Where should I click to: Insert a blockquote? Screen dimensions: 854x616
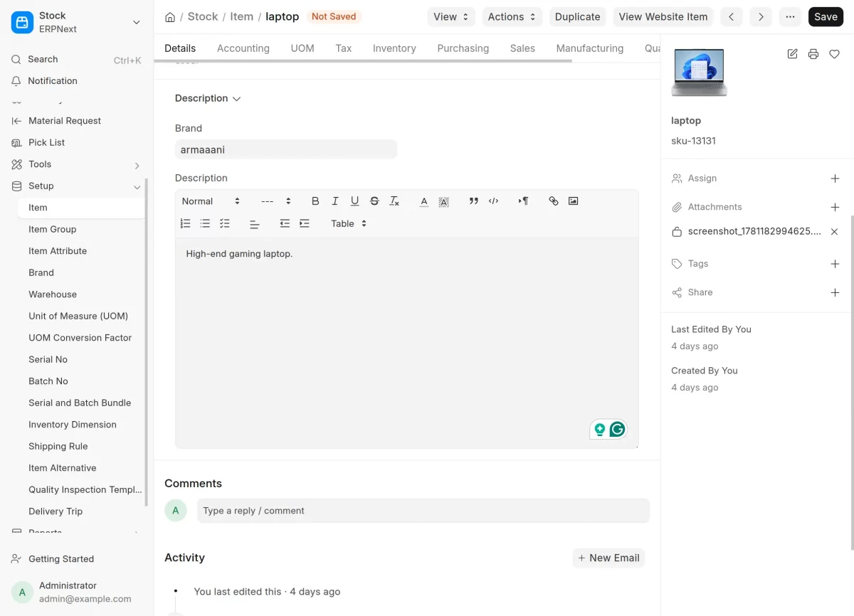(x=474, y=201)
